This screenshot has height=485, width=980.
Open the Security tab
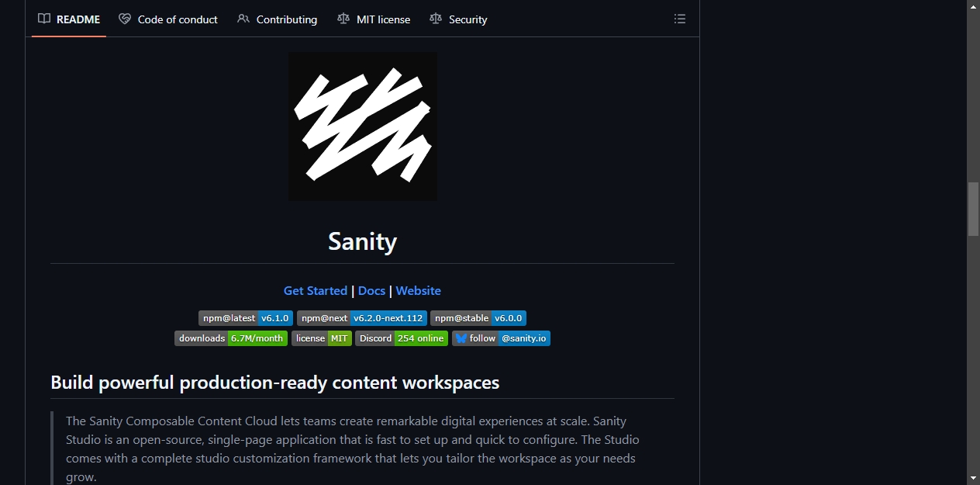pos(458,19)
